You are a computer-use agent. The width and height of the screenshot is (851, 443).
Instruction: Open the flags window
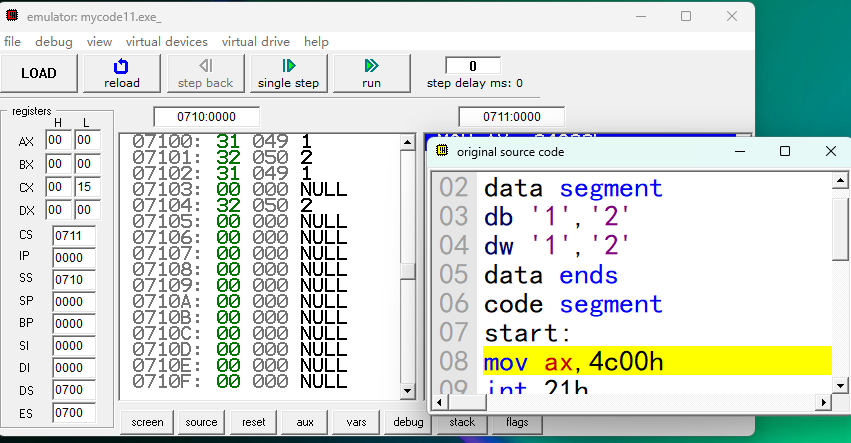[517, 422]
